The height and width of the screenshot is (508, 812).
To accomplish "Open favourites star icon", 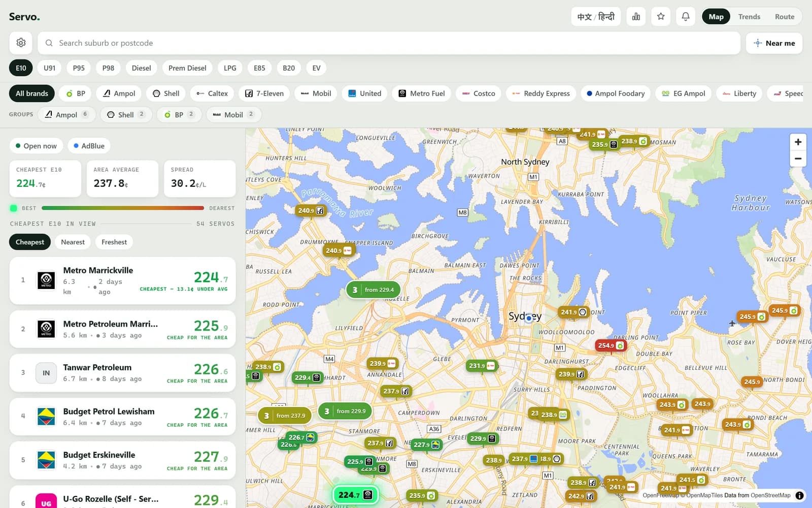I will [x=661, y=17].
